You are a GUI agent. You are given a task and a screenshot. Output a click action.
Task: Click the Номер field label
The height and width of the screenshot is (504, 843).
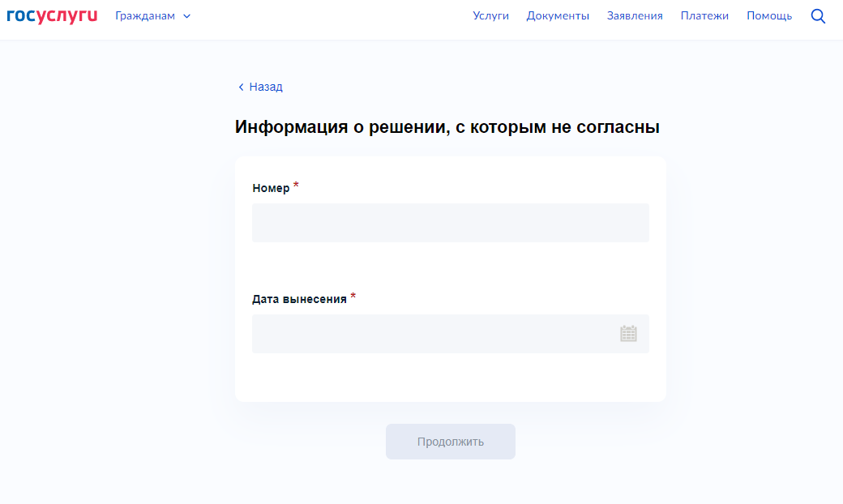pos(271,188)
